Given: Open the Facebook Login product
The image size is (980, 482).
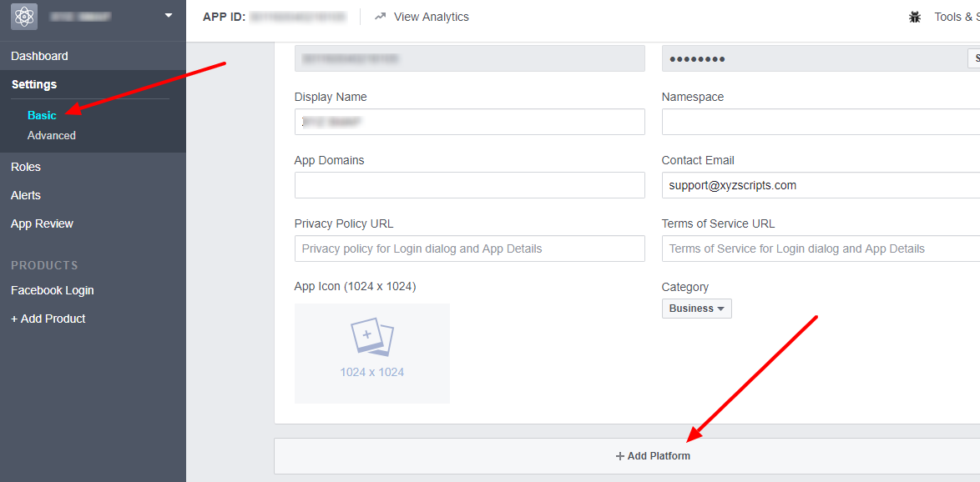Looking at the screenshot, I should tap(52, 290).
